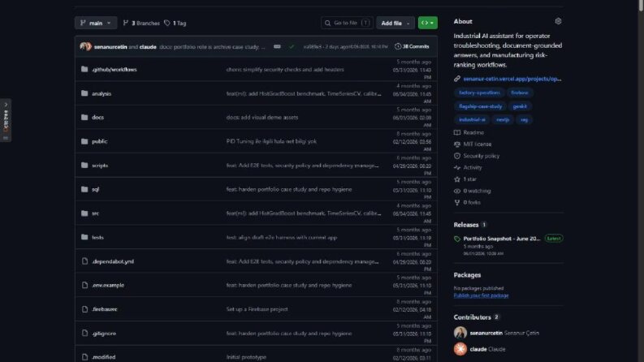Image resolution: width=644 pixels, height=362 pixels.
Task: Click the green commit status checkmark
Action: click(292, 47)
